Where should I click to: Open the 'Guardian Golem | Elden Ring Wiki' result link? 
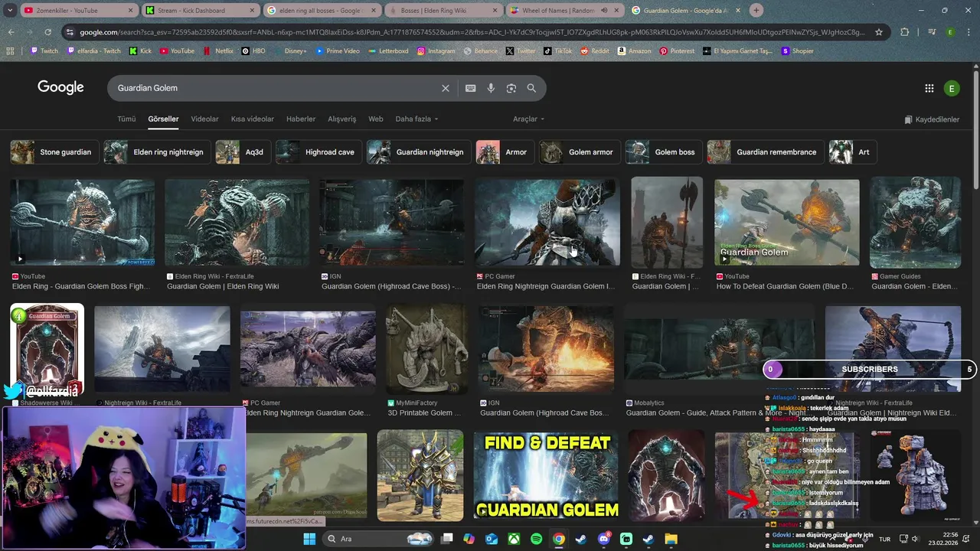coord(223,286)
